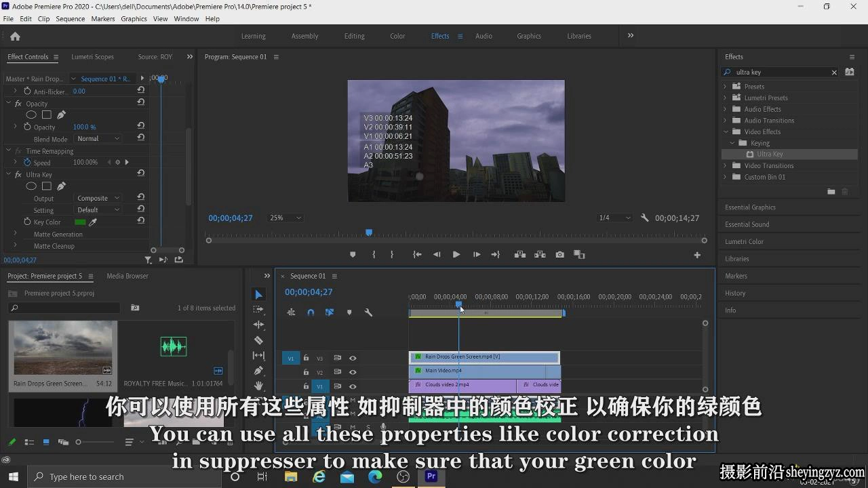
Task: Toggle Linked Selection in timeline
Action: pyautogui.click(x=330, y=312)
